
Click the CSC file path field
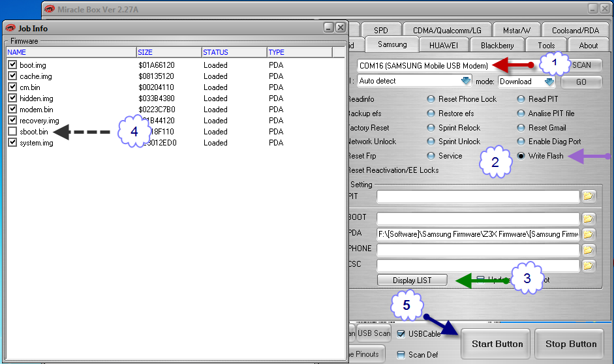(x=478, y=265)
